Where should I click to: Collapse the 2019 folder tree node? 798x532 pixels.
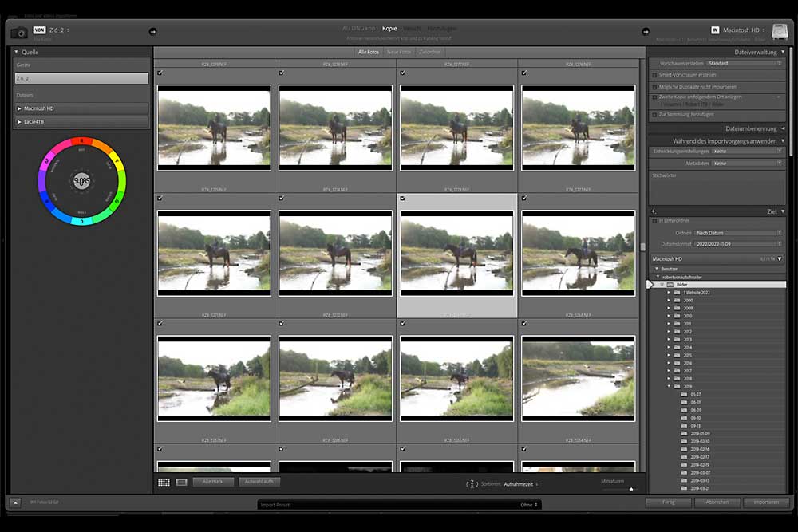[669, 387]
